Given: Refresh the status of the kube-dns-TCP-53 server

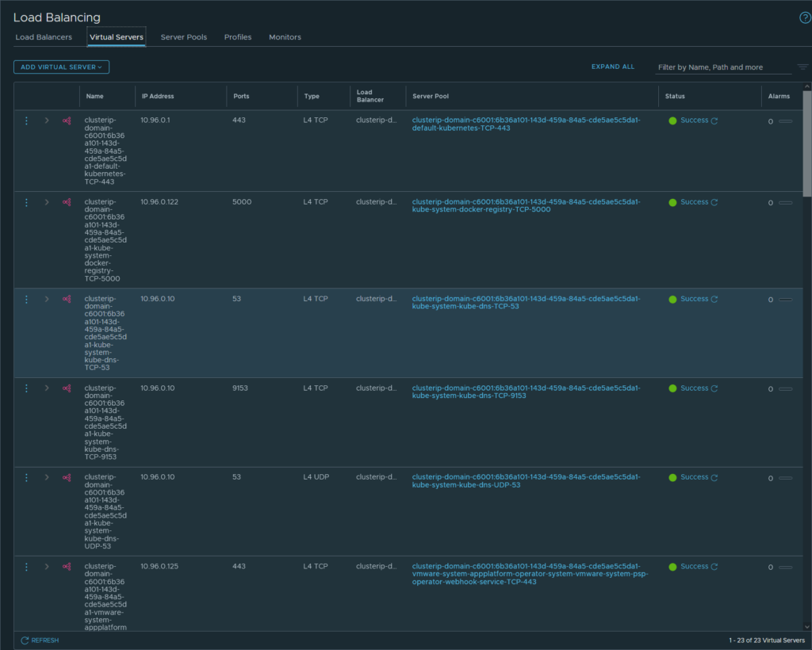Looking at the screenshot, I should coord(714,299).
